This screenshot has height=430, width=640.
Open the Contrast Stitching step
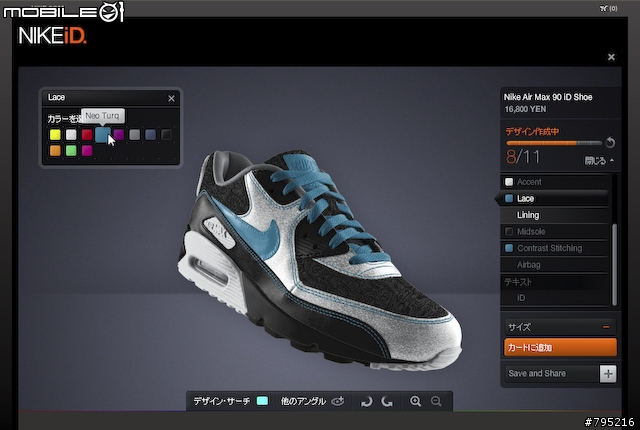(x=554, y=248)
